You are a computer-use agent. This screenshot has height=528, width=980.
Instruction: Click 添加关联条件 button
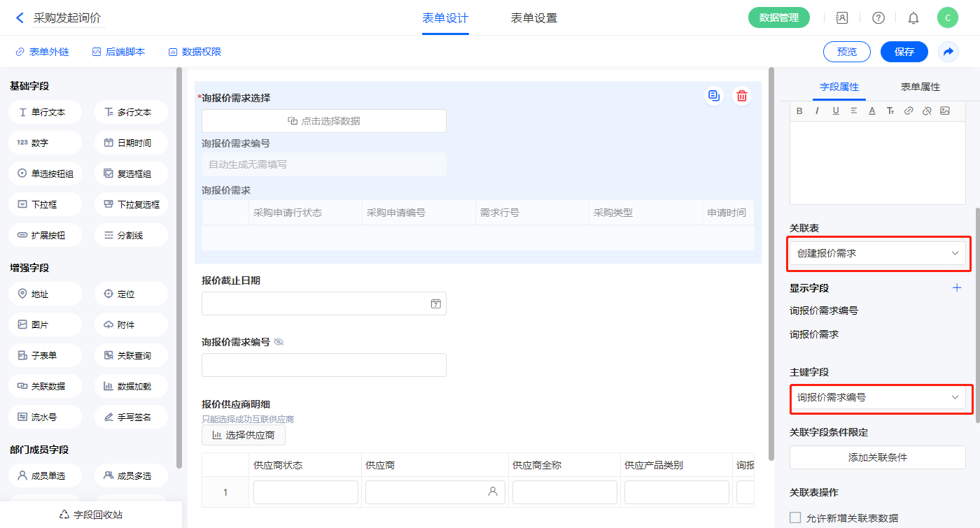pos(877,457)
